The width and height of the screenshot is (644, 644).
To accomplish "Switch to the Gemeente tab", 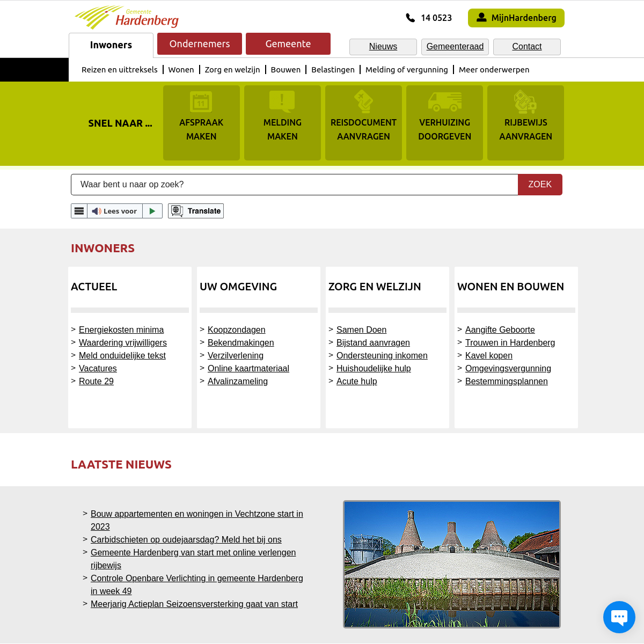I will pyautogui.click(x=288, y=44).
